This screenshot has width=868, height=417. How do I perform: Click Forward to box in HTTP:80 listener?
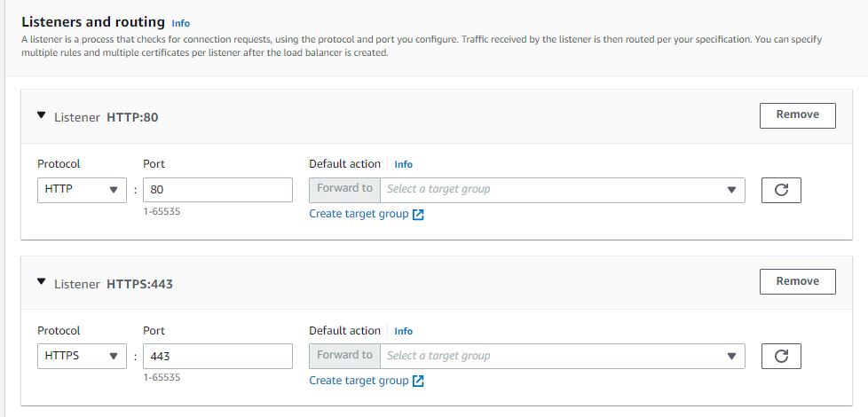point(344,189)
